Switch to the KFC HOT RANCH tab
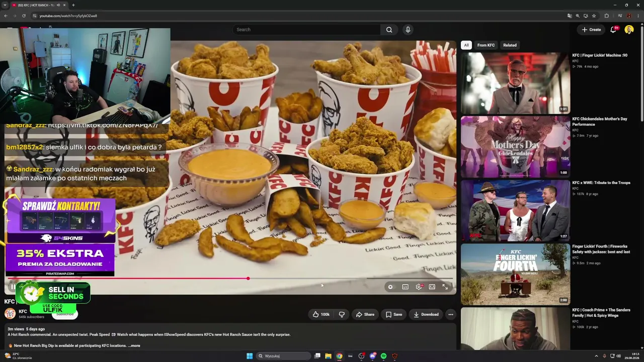 coord(39,5)
